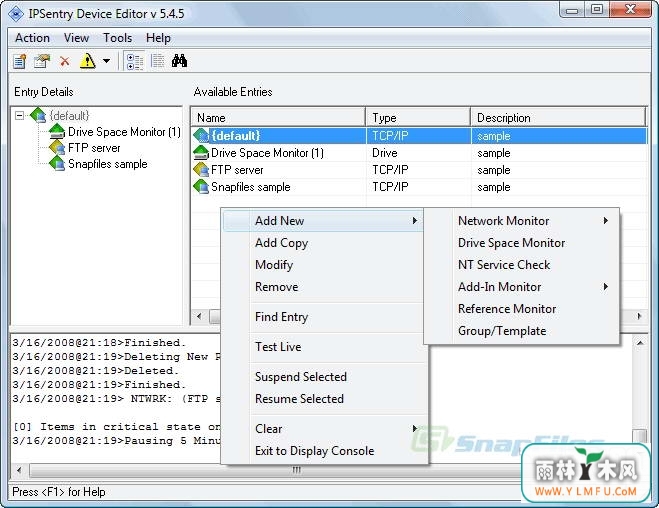Screen dimensions: 659x508
Task: Minimize the IPSentry Device Editor window
Action: (572, 10)
